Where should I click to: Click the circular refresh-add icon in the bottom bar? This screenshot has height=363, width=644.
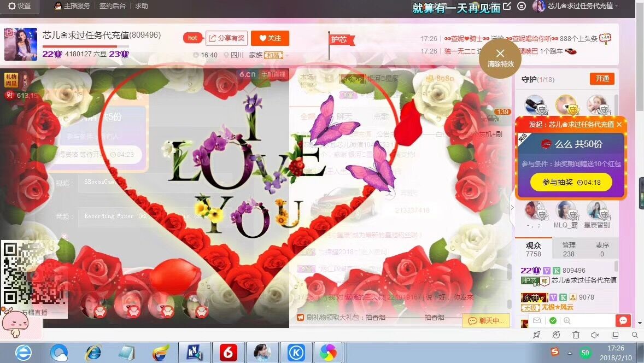click(556, 335)
